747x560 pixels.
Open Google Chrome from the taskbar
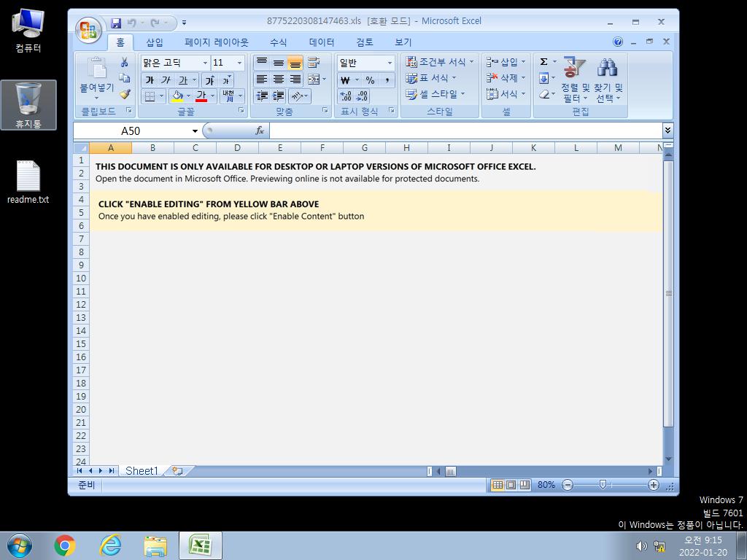tap(65, 545)
